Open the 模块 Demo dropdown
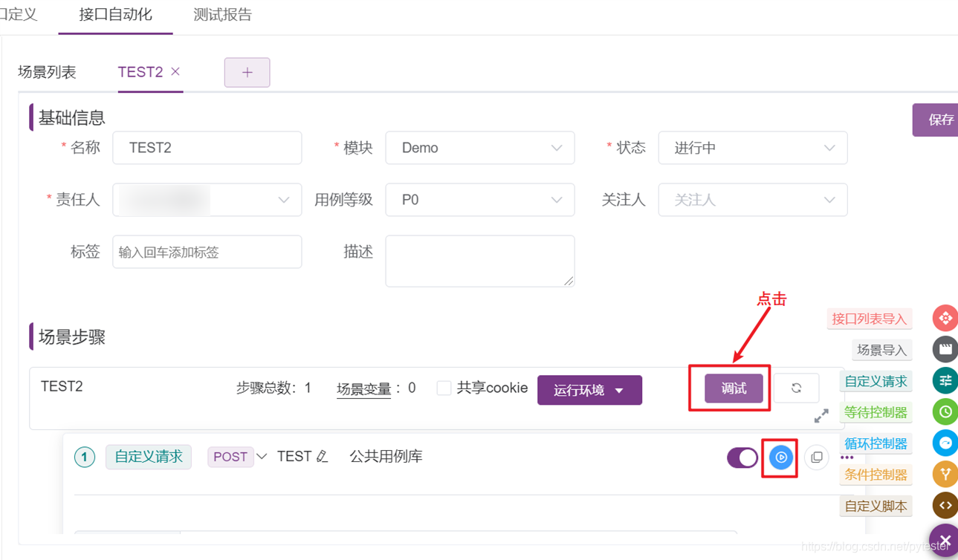Viewport: 958px width, 560px height. pyautogui.click(x=479, y=148)
